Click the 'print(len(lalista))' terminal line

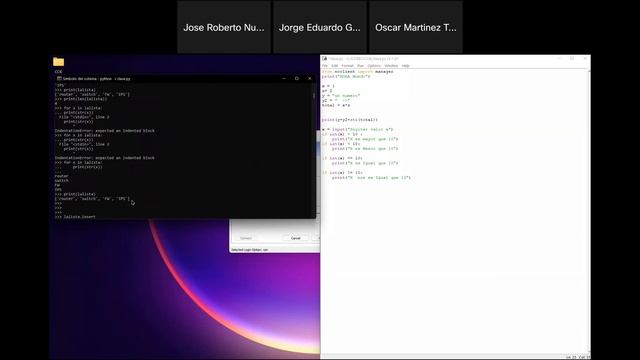point(81,99)
